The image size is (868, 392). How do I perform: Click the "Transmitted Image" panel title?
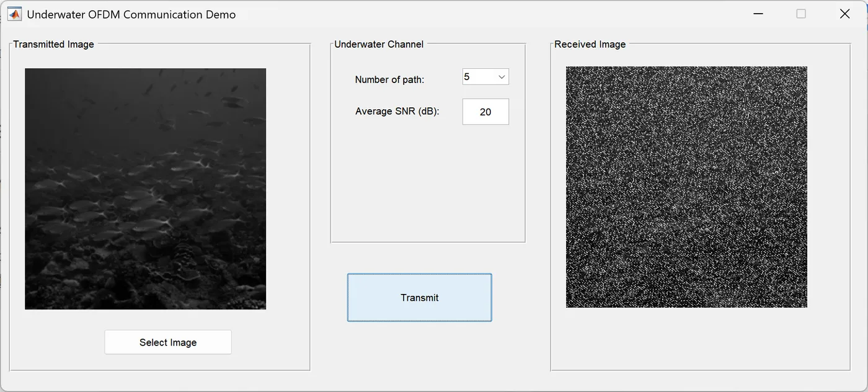click(53, 44)
